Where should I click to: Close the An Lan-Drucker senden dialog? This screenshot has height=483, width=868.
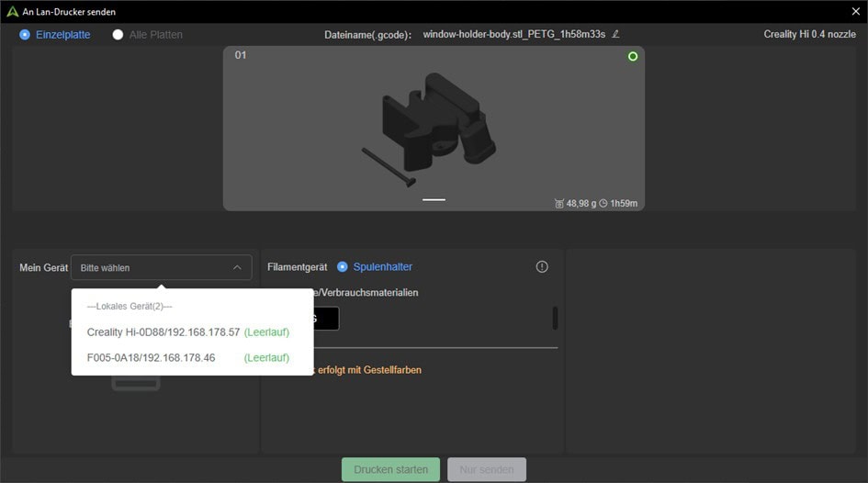(x=855, y=12)
